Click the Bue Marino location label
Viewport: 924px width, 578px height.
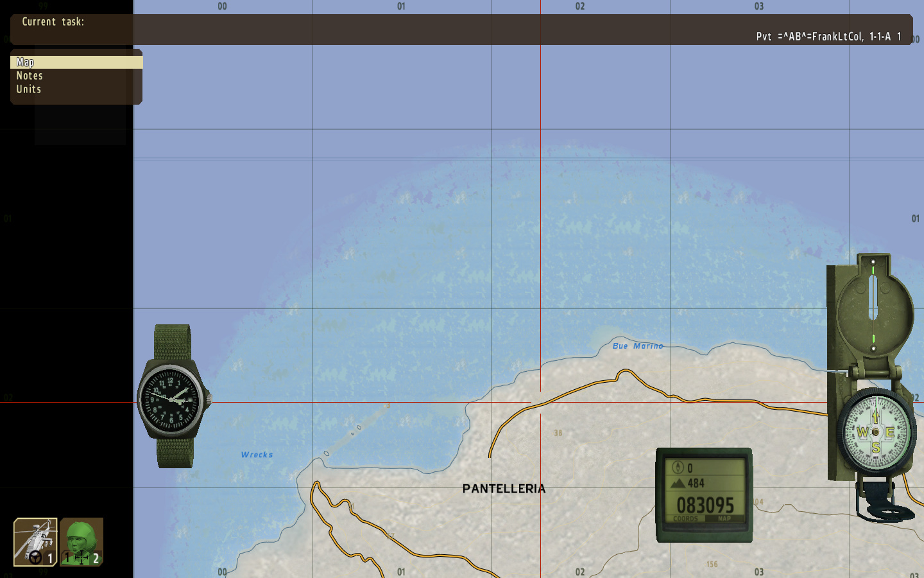pos(638,346)
